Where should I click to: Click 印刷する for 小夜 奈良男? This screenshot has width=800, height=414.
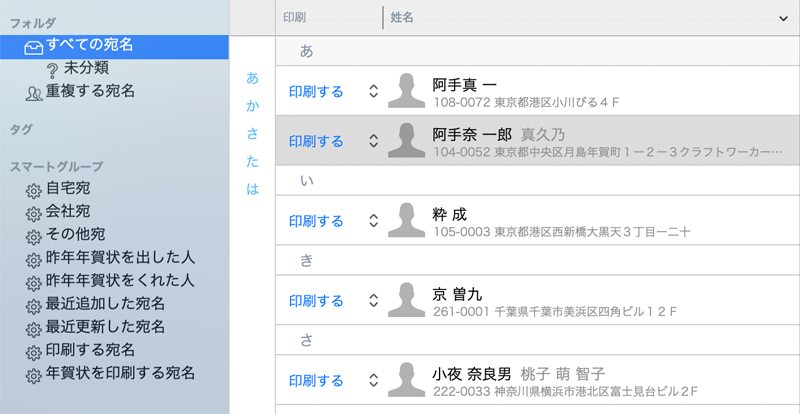pos(316,381)
